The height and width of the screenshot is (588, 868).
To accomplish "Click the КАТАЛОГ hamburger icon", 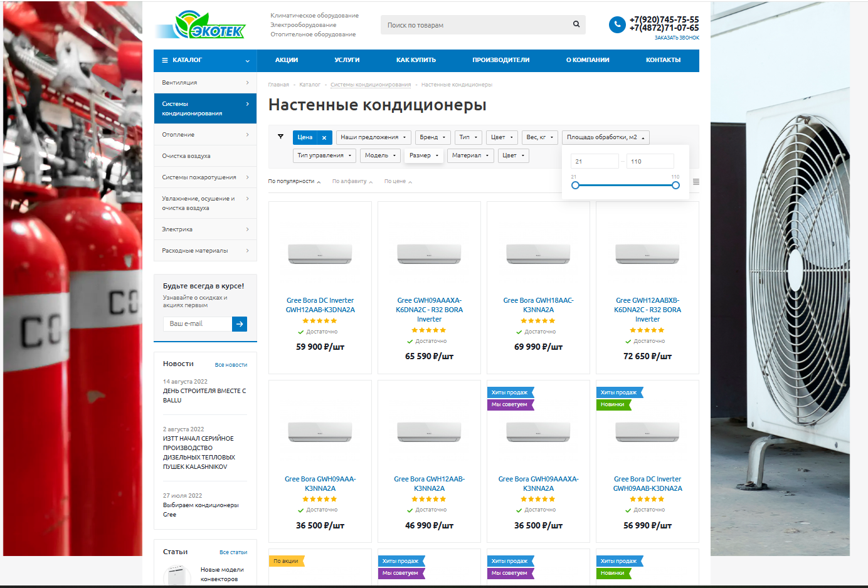I will (165, 60).
